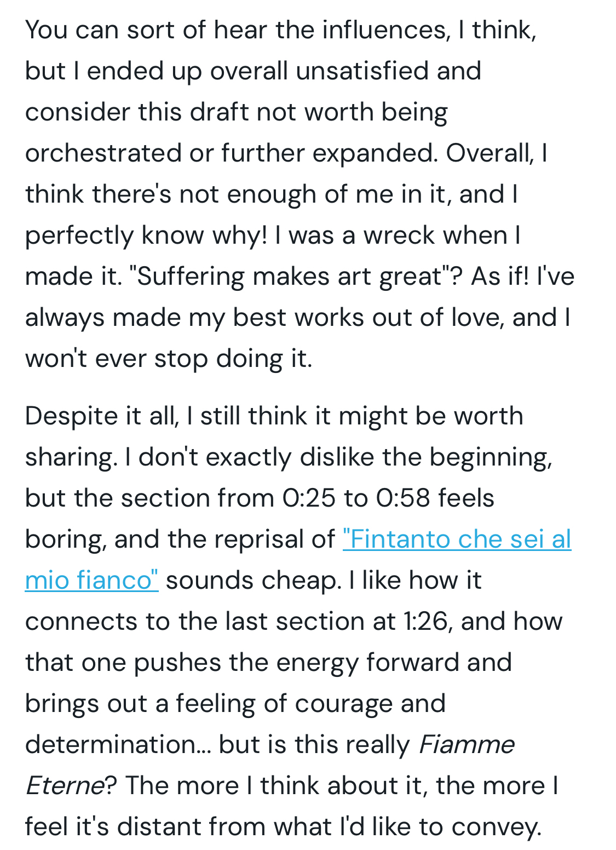The image size is (616, 850).
Task: Click the italic word "Fiamme"
Action: click(x=466, y=745)
